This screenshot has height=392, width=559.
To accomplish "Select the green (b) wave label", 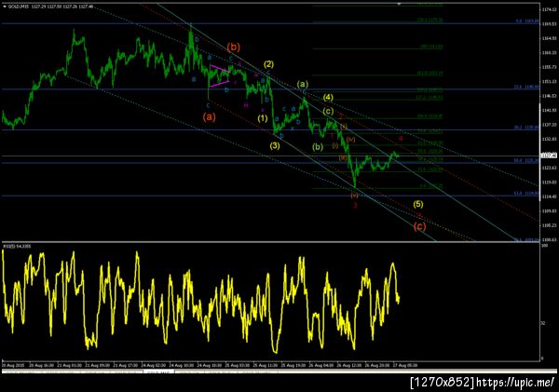I will coord(318,146).
